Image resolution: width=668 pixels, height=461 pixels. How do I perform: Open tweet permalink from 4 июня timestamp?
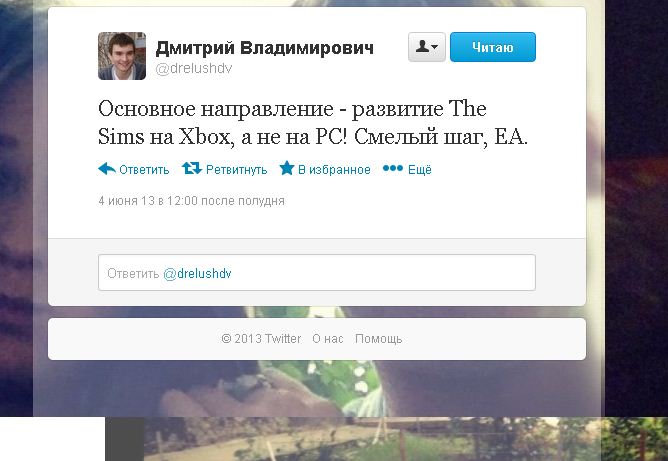191,201
